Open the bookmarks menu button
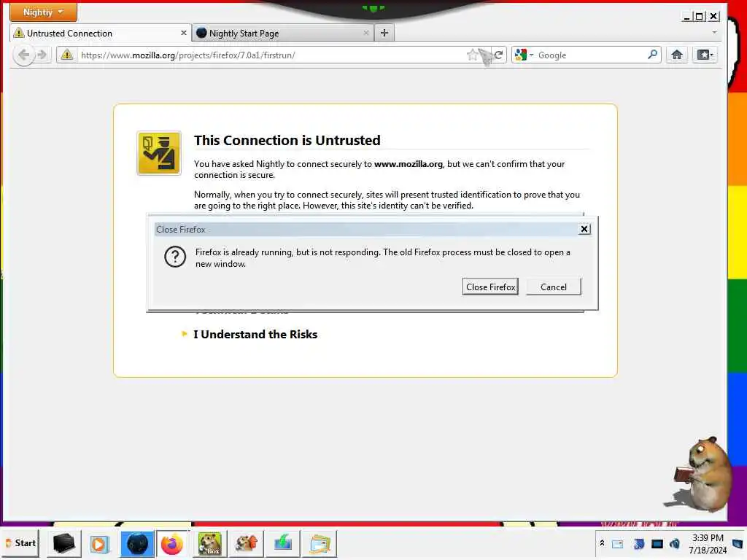This screenshot has height=560, width=747. 705,55
